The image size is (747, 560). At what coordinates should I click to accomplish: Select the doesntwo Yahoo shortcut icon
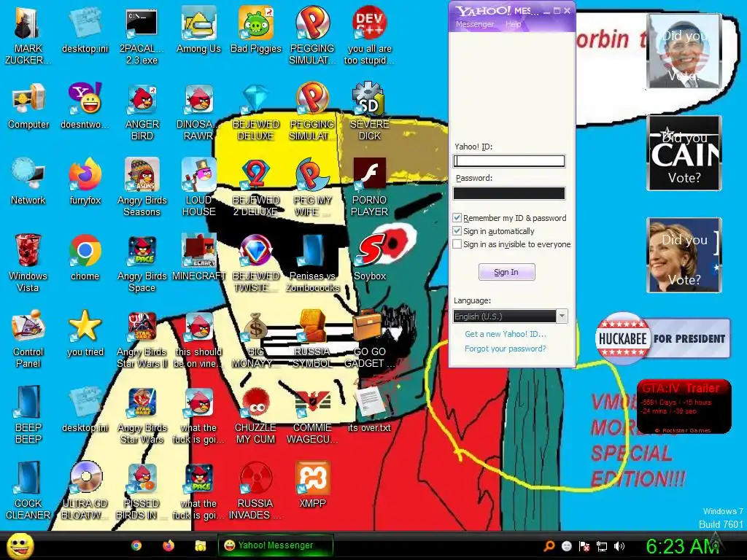tap(85, 106)
